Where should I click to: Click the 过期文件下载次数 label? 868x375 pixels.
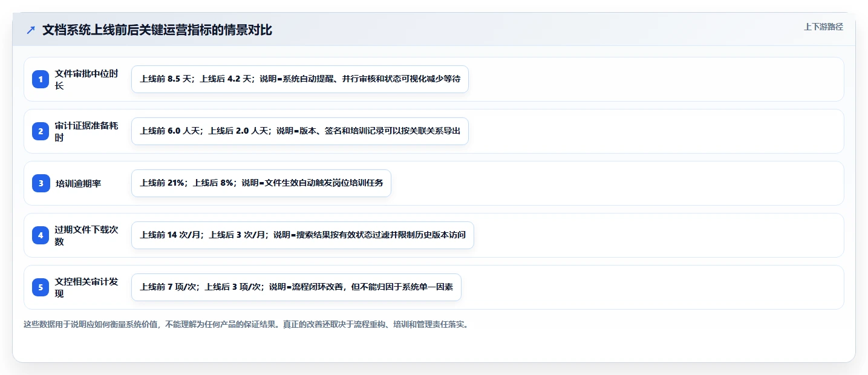click(x=86, y=235)
